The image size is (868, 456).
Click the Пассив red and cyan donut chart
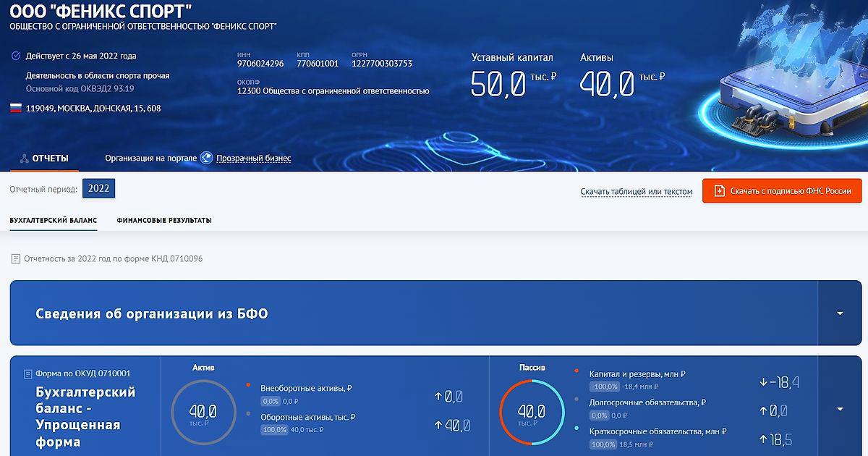click(x=531, y=413)
